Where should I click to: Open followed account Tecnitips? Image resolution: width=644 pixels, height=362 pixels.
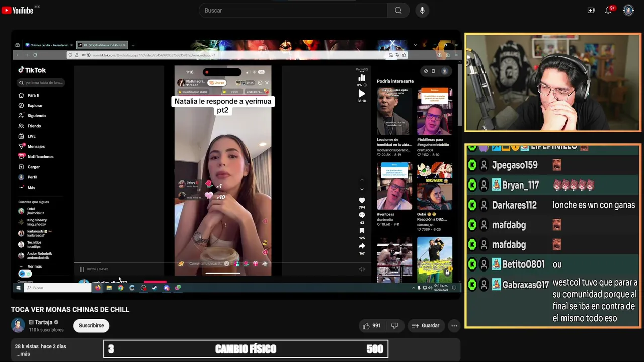[x=30, y=244]
